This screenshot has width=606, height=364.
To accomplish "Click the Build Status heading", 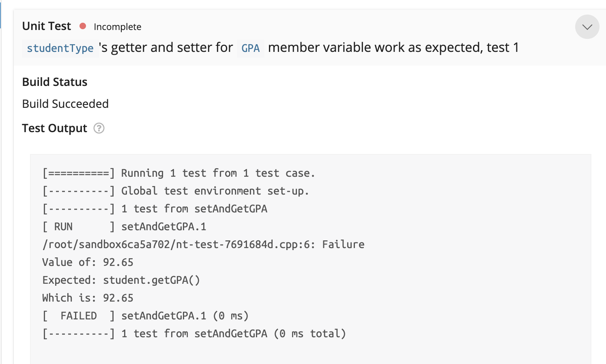I will (x=55, y=82).
